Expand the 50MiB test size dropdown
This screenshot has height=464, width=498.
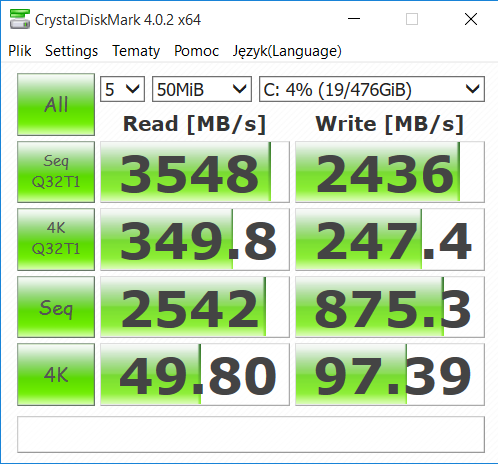(x=202, y=89)
